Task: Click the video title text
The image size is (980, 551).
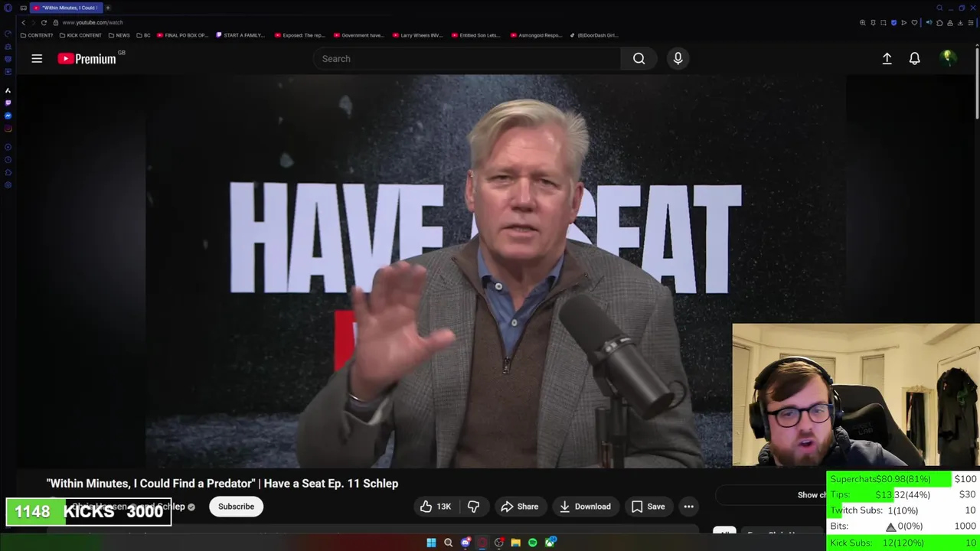Action: pyautogui.click(x=222, y=483)
